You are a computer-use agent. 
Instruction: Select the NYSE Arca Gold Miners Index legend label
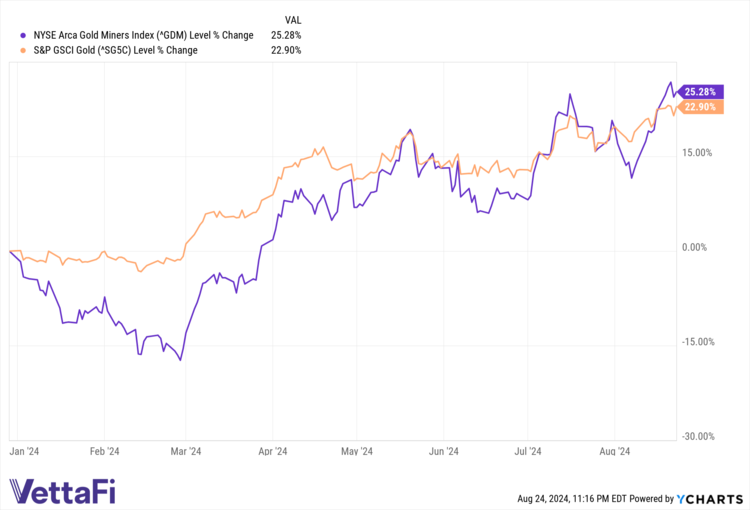pyautogui.click(x=129, y=36)
